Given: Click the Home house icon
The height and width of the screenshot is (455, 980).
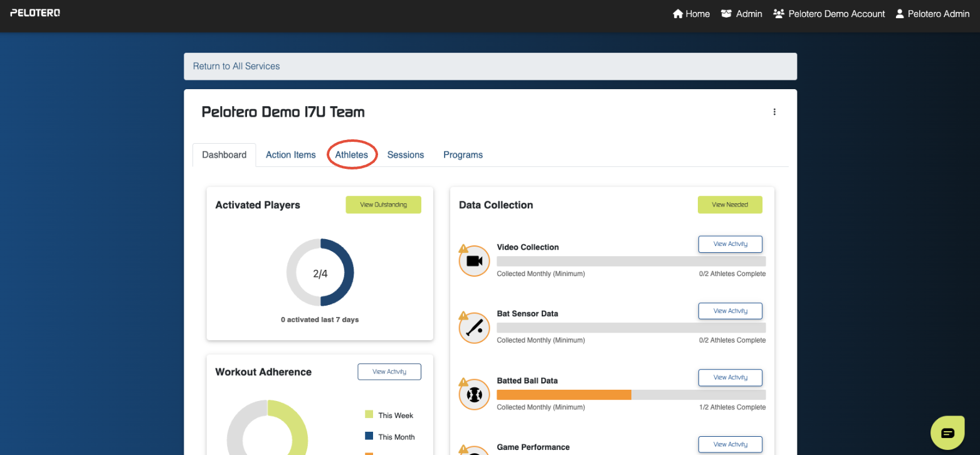Looking at the screenshot, I should tap(678, 14).
